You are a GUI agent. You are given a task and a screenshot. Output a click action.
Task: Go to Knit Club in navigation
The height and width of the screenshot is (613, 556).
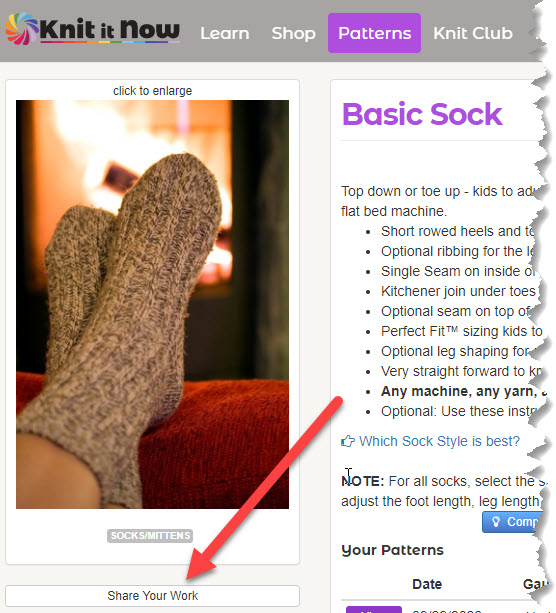pyautogui.click(x=473, y=33)
